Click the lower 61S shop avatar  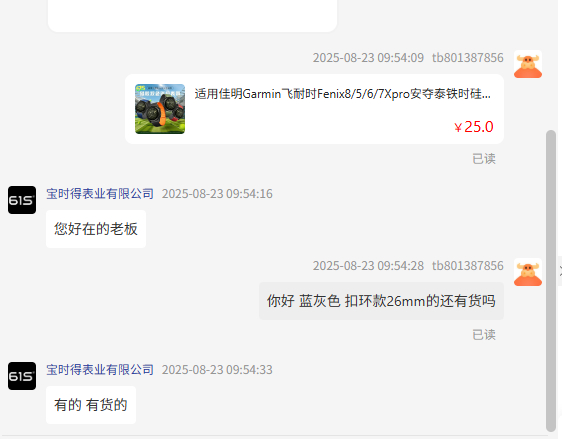click(22, 376)
